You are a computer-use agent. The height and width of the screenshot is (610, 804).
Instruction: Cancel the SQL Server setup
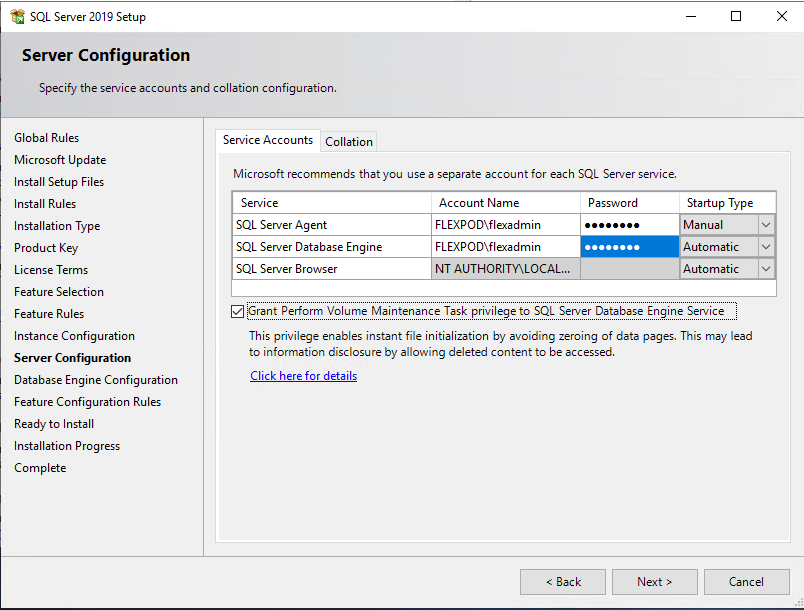[747, 582]
